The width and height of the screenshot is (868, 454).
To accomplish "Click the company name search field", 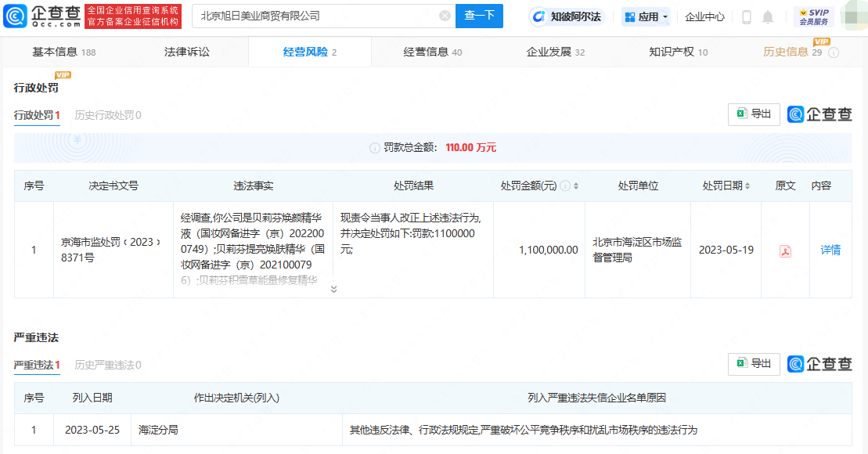I will click(x=313, y=16).
